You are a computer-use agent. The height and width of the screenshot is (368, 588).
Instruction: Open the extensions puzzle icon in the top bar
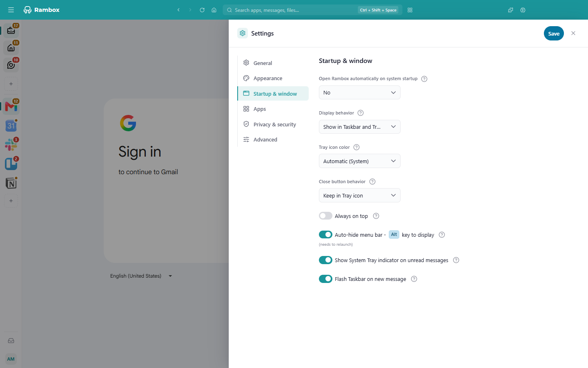coord(510,10)
